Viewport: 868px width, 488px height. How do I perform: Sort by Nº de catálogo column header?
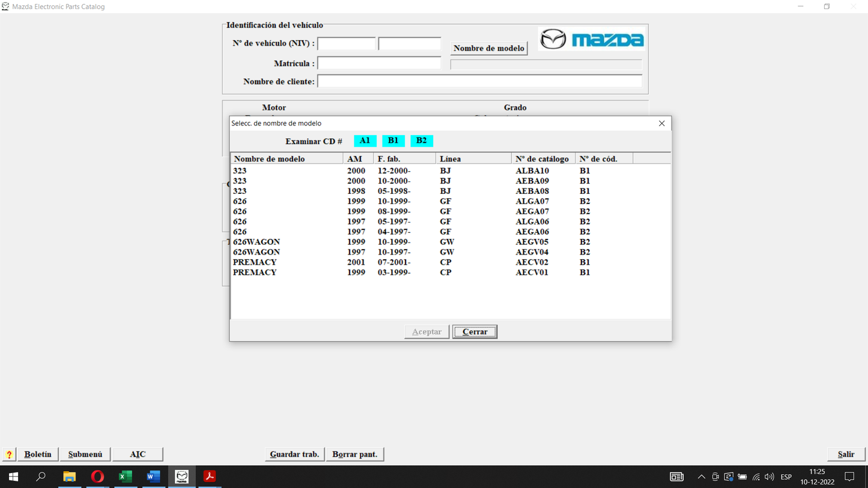tap(544, 158)
